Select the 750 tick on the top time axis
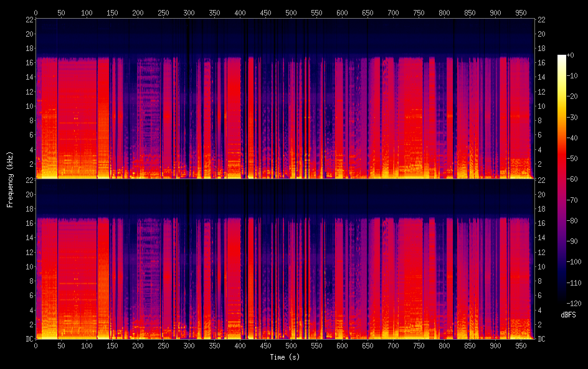This screenshot has width=588, height=369. (x=418, y=12)
